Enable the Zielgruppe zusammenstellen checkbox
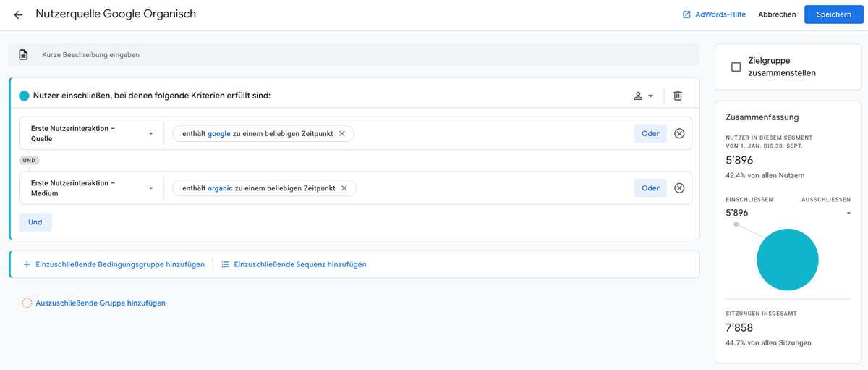The width and height of the screenshot is (868, 370). pyautogui.click(x=736, y=67)
